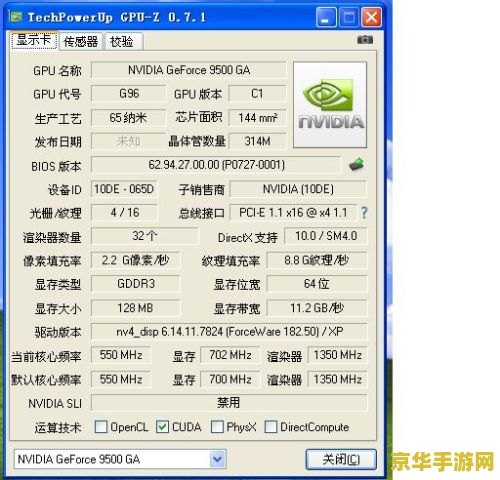Viewport: 500px width, 480px height.
Task: Click the 128 MB memory size value
Action: point(135,308)
